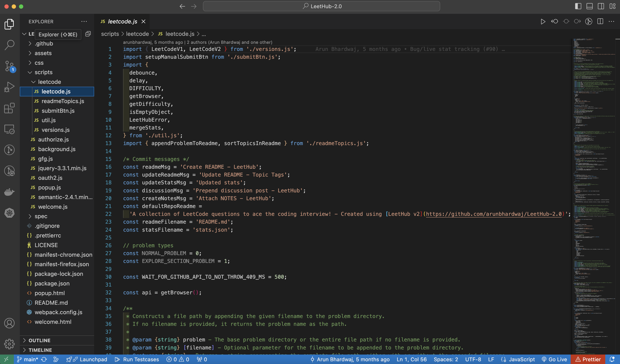Open the Search view in activity bar
The width and height of the screenshot is (620, 364).
click(9, 45)
